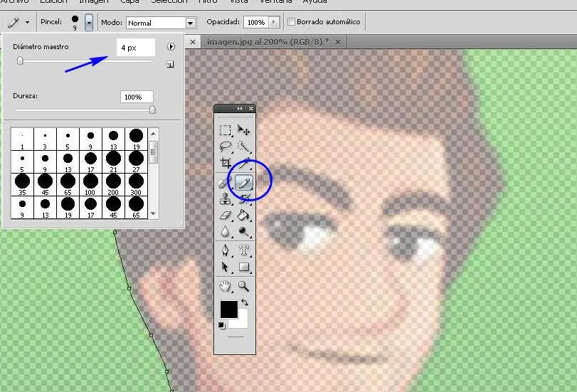Open brush picker flyout menu arrow
The height and width of the screenshot is (392, 577).
click(171, 47)
